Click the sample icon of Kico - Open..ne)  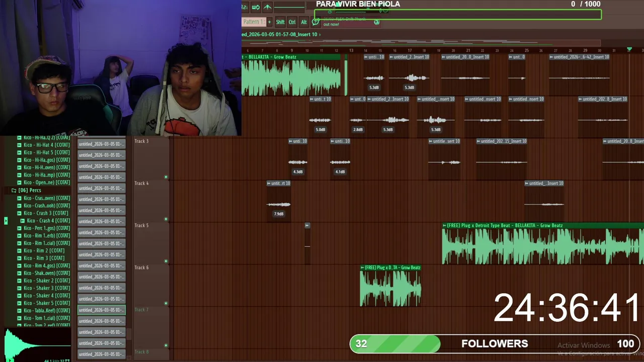point(19,183)
